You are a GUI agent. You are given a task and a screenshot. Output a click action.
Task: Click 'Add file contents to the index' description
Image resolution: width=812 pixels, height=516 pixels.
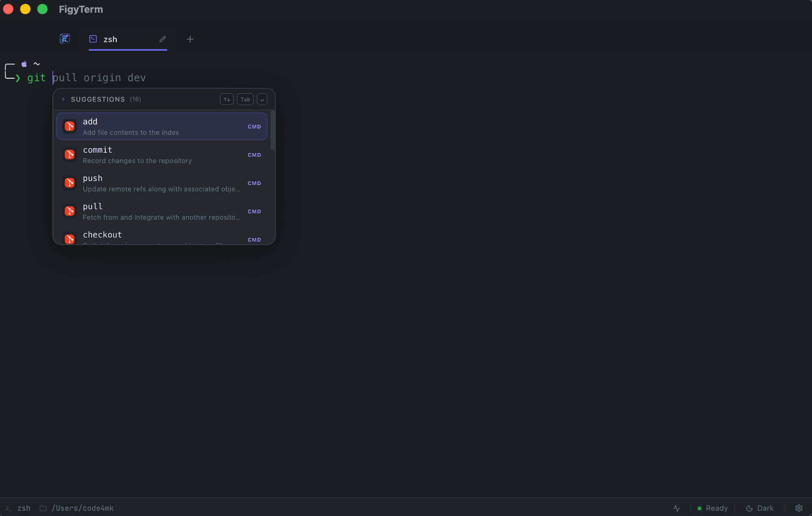pyautogui.click(x=131, y=133)
